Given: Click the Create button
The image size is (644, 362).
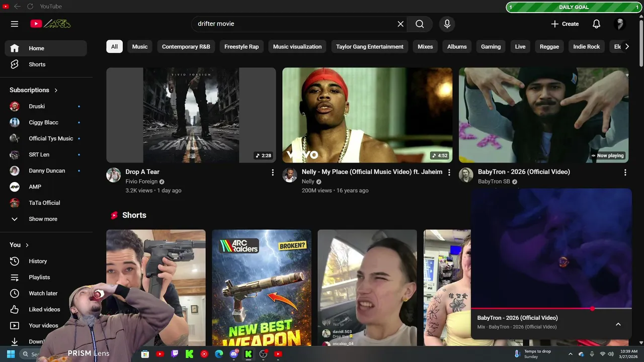Looking at the screenshot, I should pos(565,24).
